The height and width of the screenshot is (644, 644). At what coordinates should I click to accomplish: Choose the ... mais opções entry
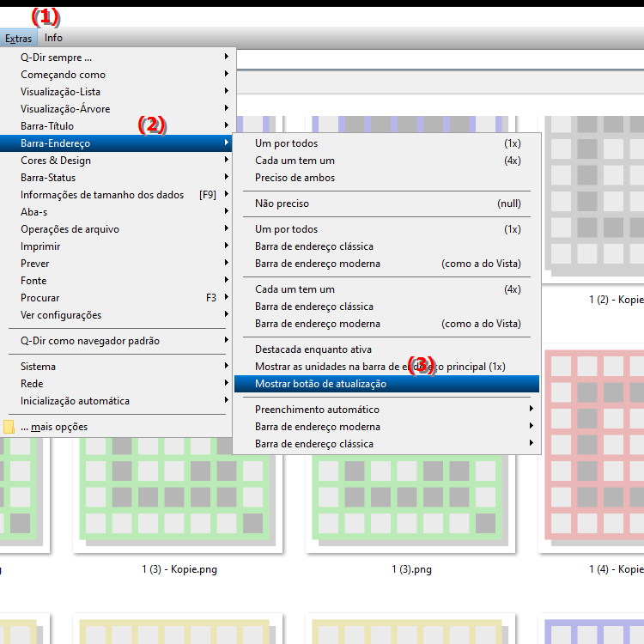point(117,427)
